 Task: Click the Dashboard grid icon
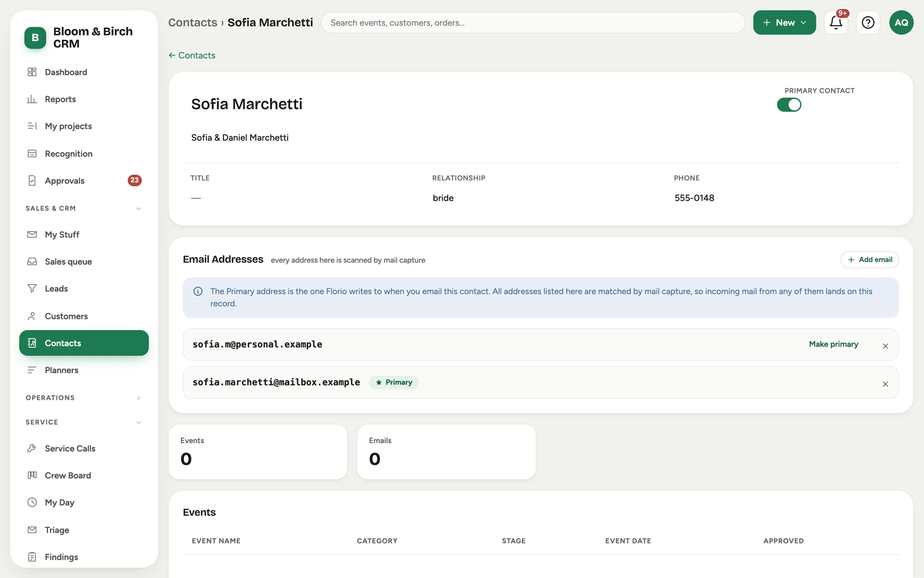coord(32,72)
